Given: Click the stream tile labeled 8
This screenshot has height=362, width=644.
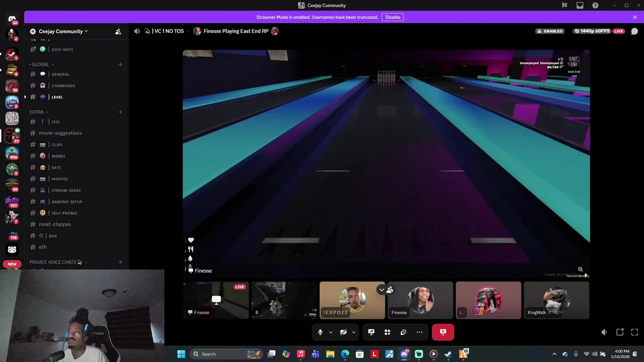Looking at the screenshot, I should point(284,300).
